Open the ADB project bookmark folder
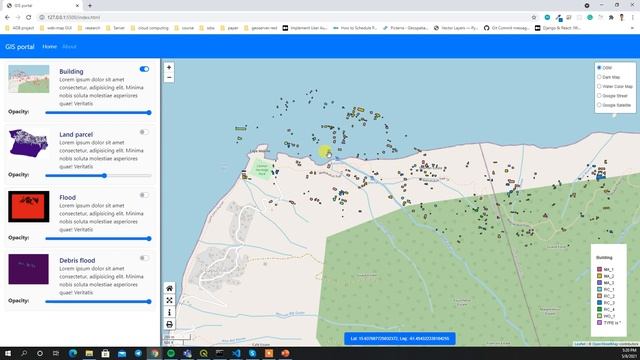Image resolution: width=640 pixels, height=360 pixels. [20, 28]
